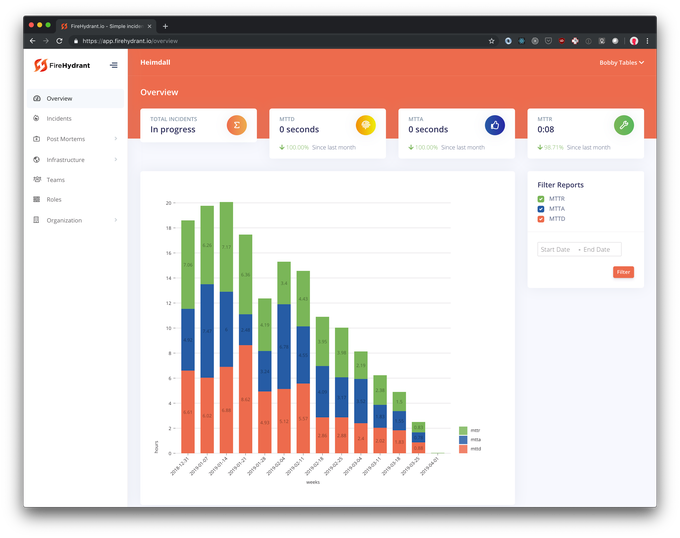Click the green mttr legend swatch
Screen dimensions: 680x538
click(463, 430)
